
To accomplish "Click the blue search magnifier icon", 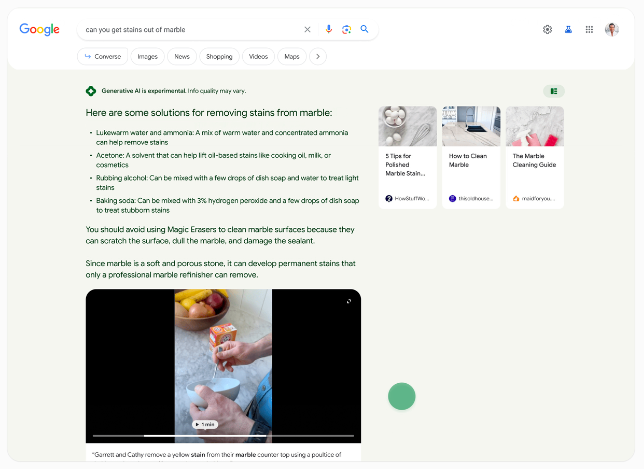I will click(x=365, y=30).
